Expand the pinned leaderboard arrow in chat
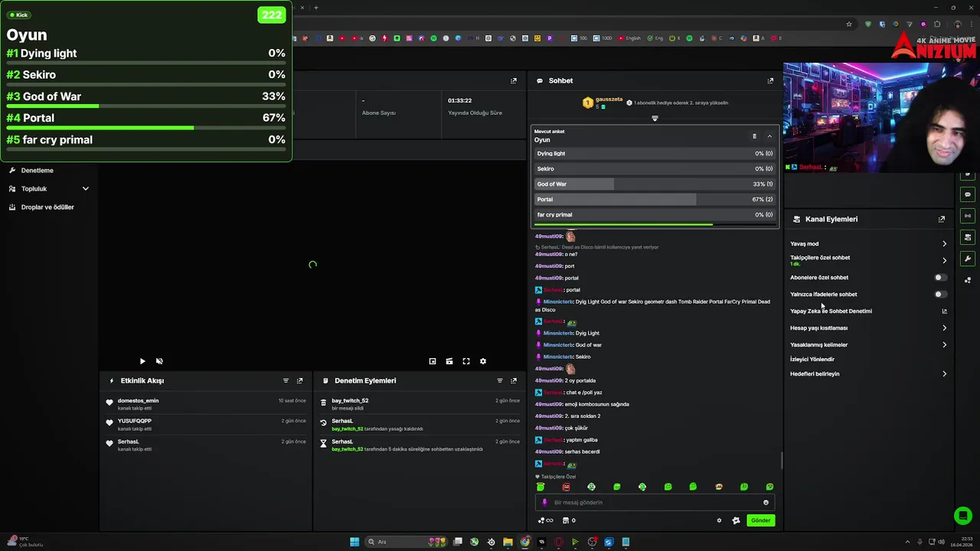Screen dimensions: 980x551 pyautogui.click(x=655, y=119)
